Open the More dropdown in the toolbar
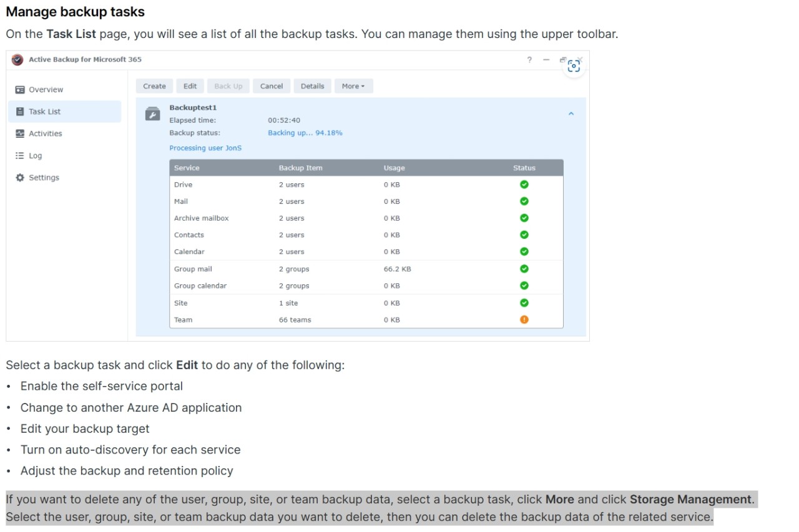The image size is (799, 532). click(x=353, y=85)
